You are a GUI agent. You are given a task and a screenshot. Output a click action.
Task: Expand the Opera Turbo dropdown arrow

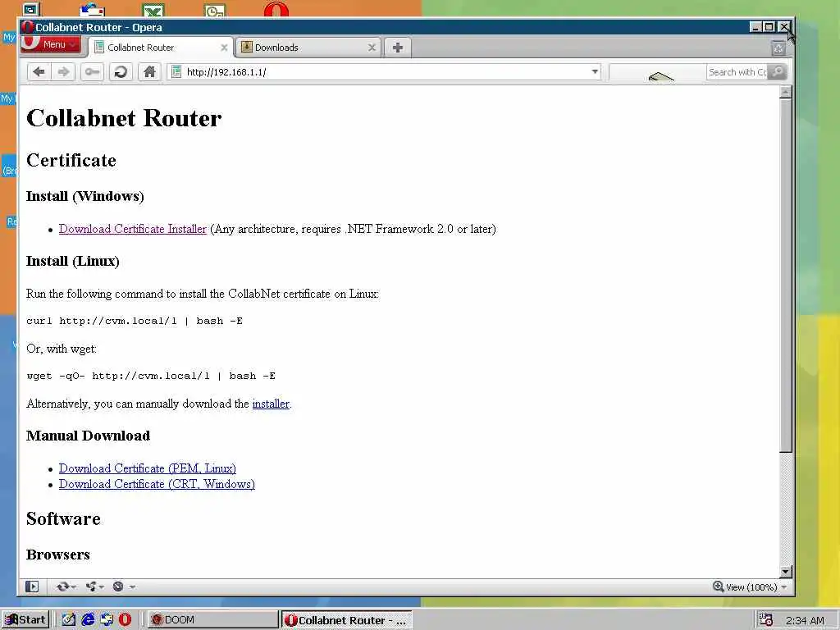pyautogui.click(x=132, y=587)
